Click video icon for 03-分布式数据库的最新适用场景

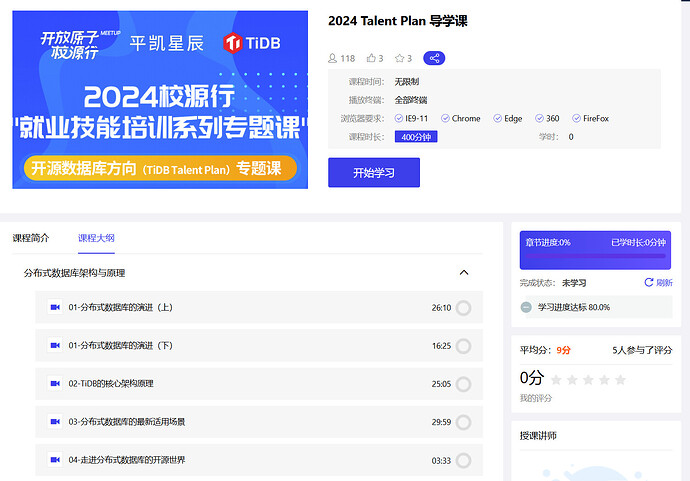[55, 422]
